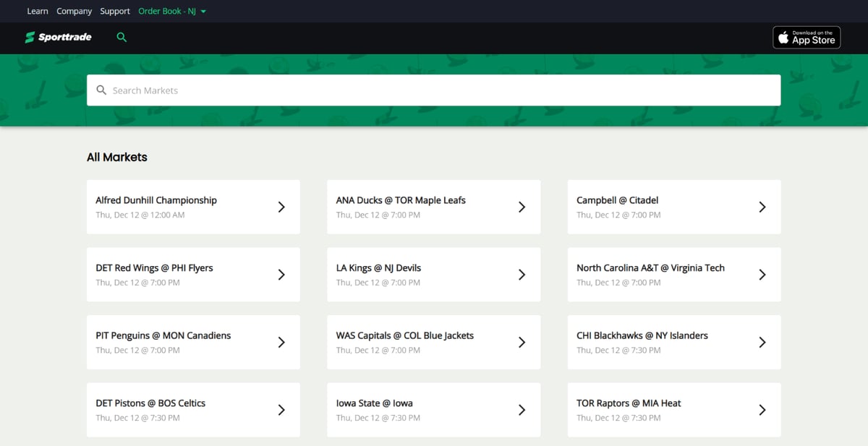This screenshot has height=446, width=868.
Task: Click date under CHI Blackhawks @ NY Islanders
Action: [618, 351]
